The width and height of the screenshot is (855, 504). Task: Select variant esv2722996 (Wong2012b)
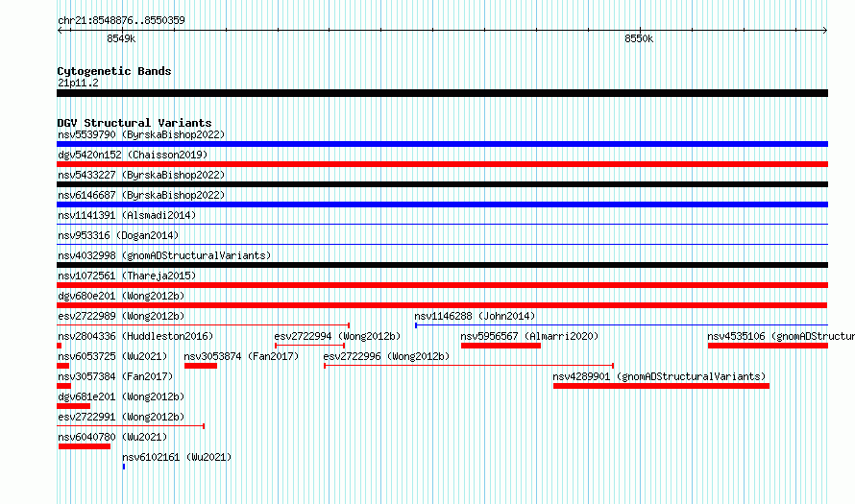[x=386, y=356]
